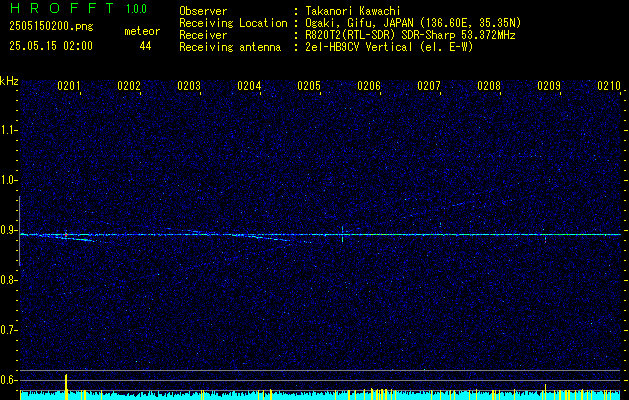Click the 0.6 kHz axis label

click(8, 380)
